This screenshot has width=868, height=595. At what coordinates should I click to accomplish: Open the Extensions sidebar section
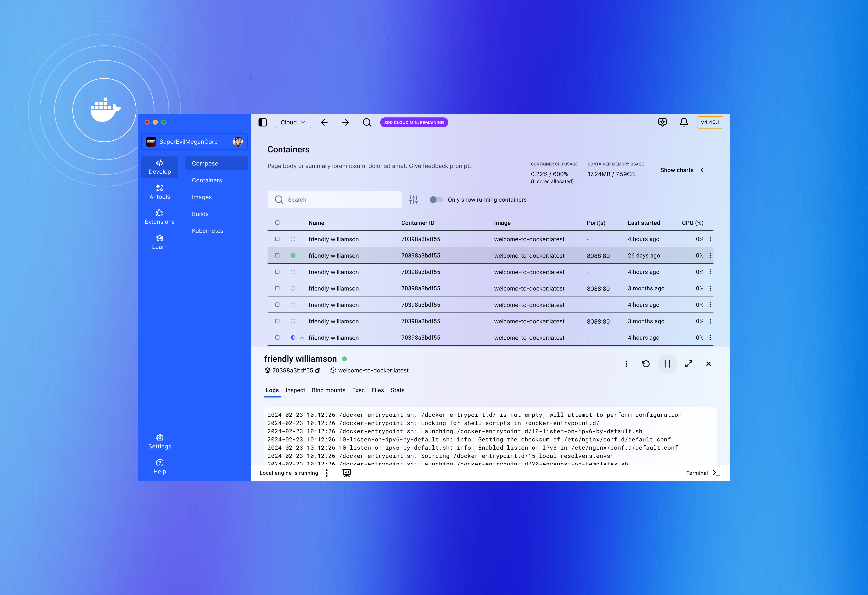[159, 217]
